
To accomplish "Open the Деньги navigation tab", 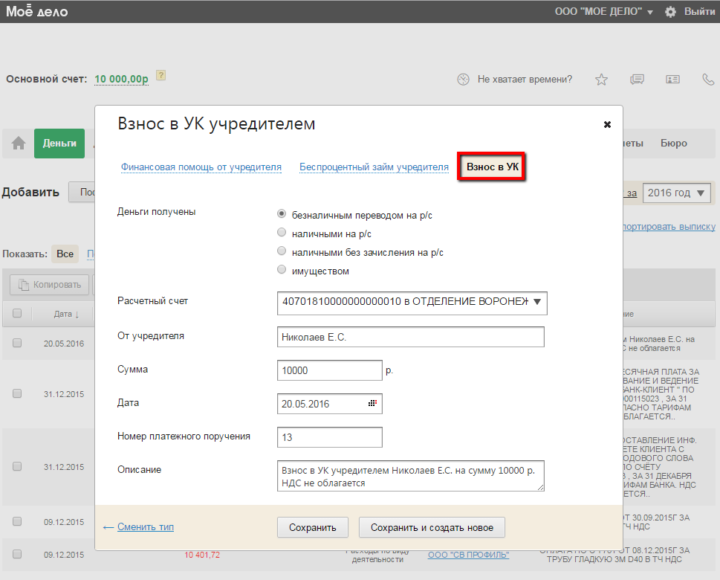I will pos(59,143).
